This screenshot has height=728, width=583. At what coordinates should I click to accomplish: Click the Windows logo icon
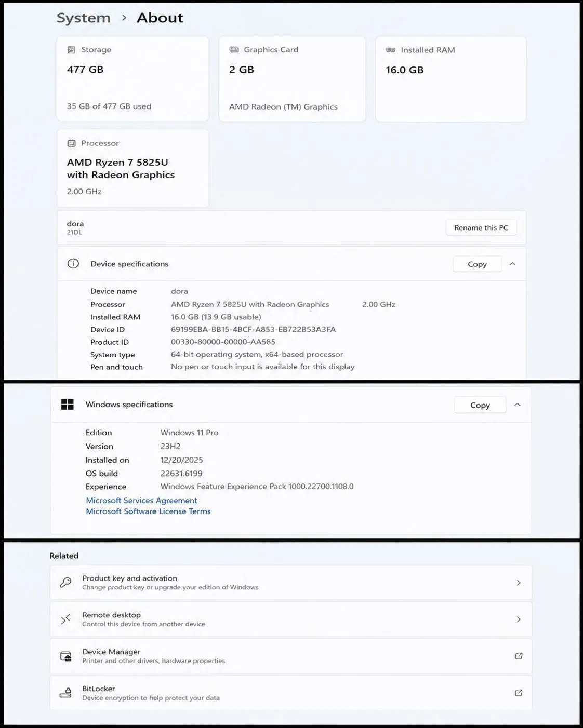point(68,405)
